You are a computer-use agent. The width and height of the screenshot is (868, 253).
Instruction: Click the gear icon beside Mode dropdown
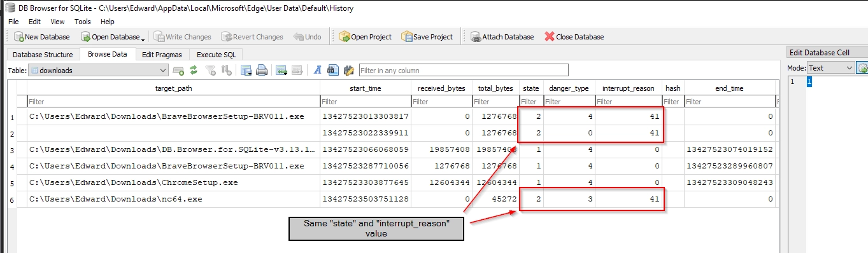863,67
